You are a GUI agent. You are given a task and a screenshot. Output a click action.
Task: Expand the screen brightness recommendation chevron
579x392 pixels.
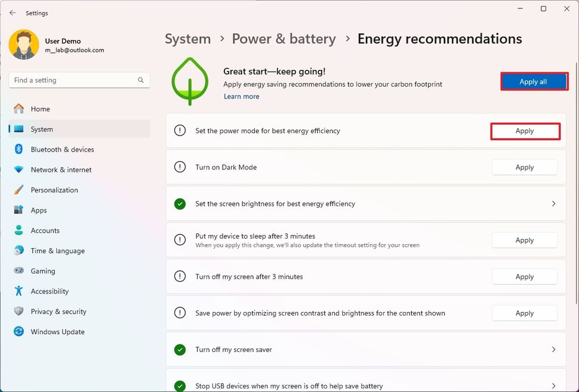552,203
